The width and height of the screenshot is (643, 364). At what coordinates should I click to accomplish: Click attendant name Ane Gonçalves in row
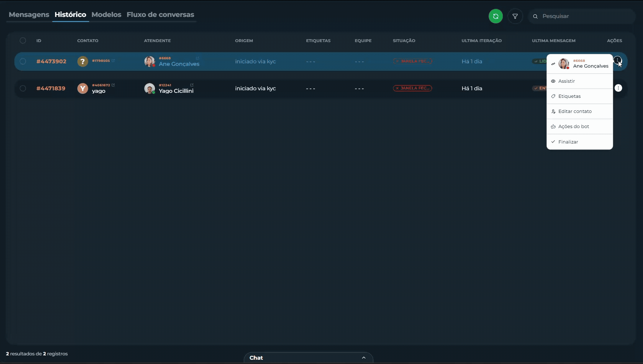click(179, 64)
